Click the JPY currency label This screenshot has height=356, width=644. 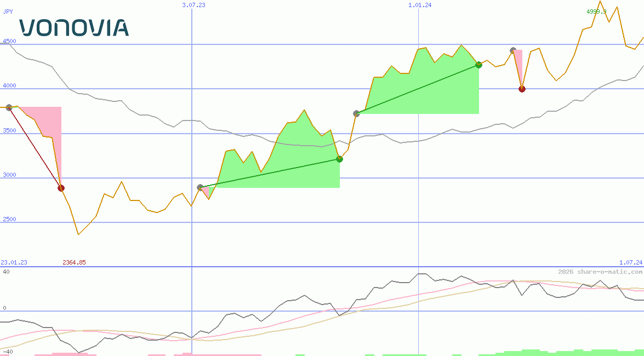pyautogui.click(x=8, y=11)
